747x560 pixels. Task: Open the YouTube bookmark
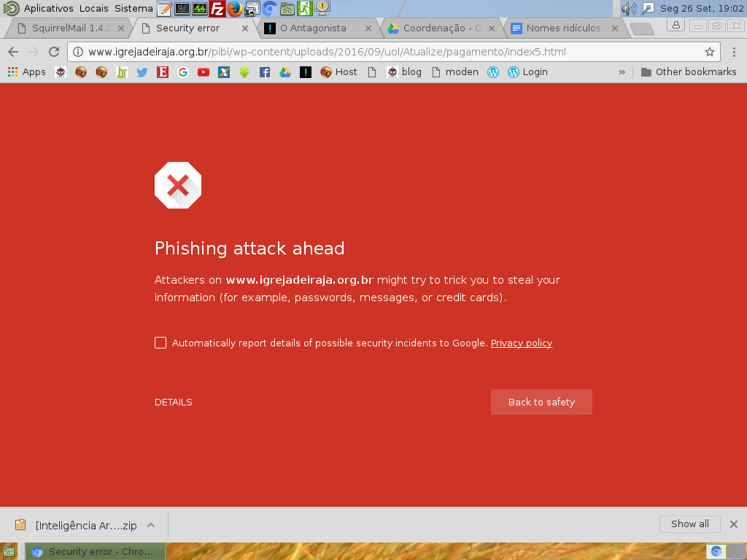click(x=204, y=72)
